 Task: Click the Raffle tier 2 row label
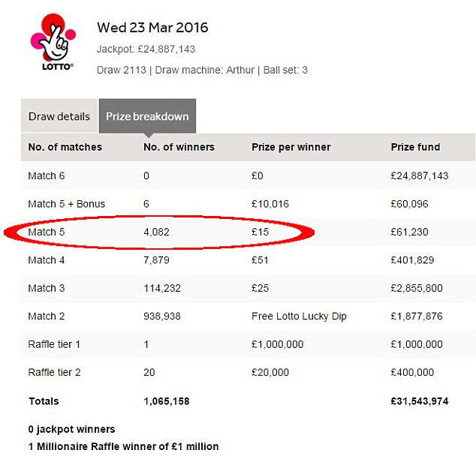point(54,372)
